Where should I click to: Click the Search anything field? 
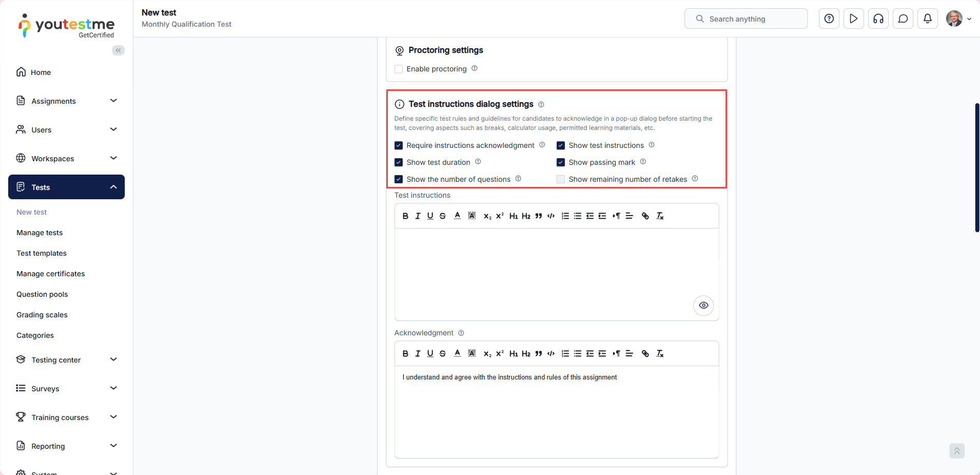746,19
